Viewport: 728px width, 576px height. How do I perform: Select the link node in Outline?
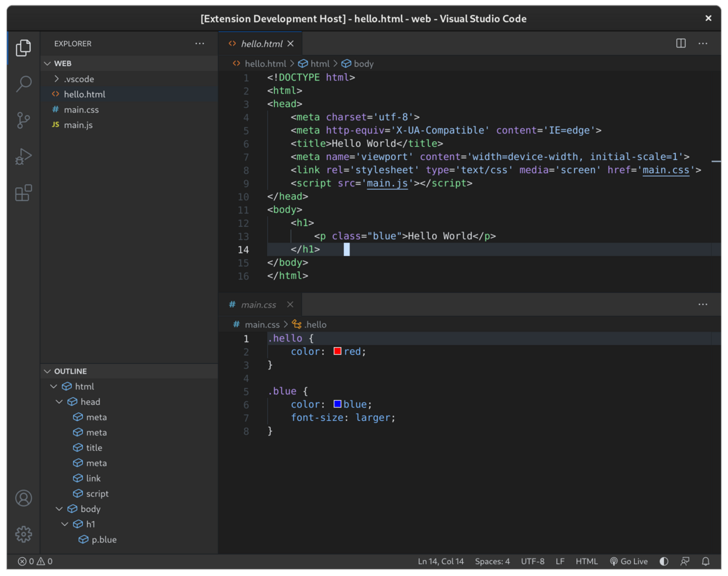tap(129, 479)
